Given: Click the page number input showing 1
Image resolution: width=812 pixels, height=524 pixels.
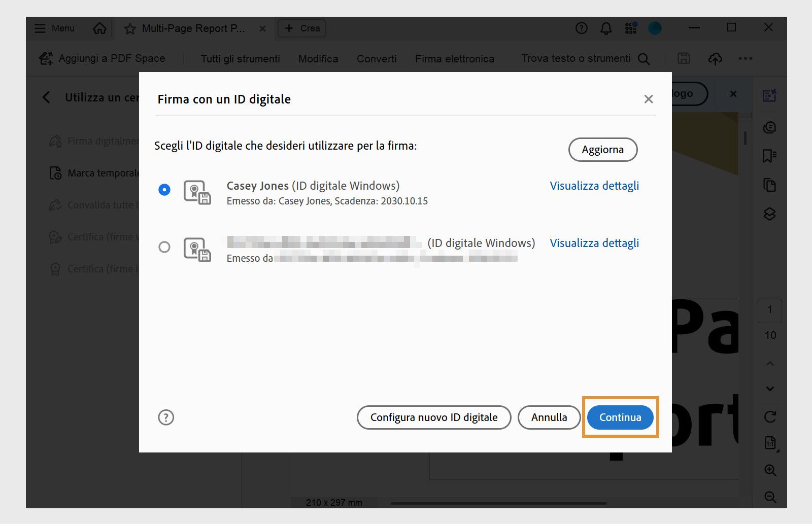Looking at the screenshot, I should (x=770, y=310).
